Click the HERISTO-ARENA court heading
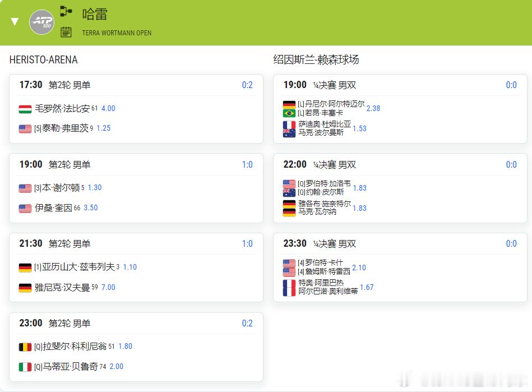 43,60
